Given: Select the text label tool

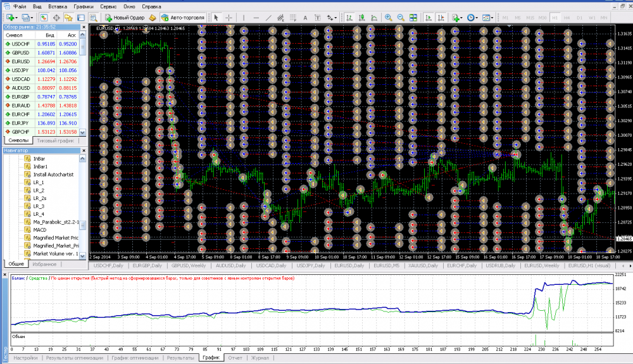Looking at the screenshot, I should click(318, 17).
